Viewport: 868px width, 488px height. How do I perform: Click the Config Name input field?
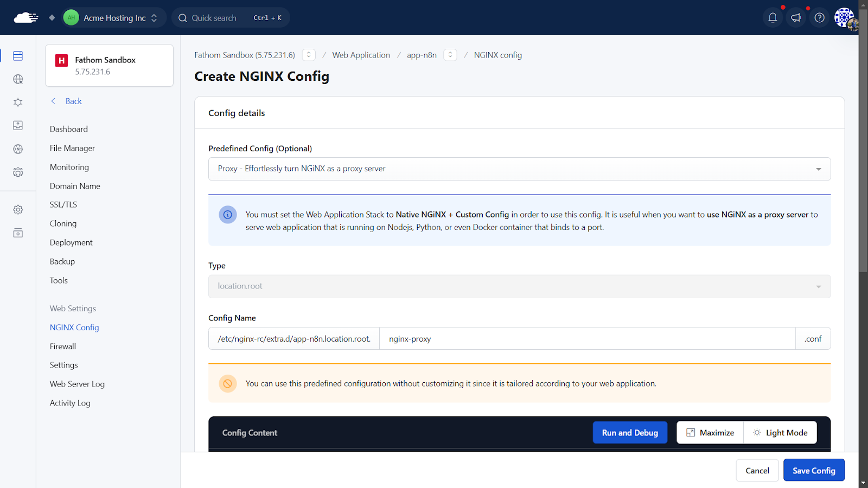(586, 339)
